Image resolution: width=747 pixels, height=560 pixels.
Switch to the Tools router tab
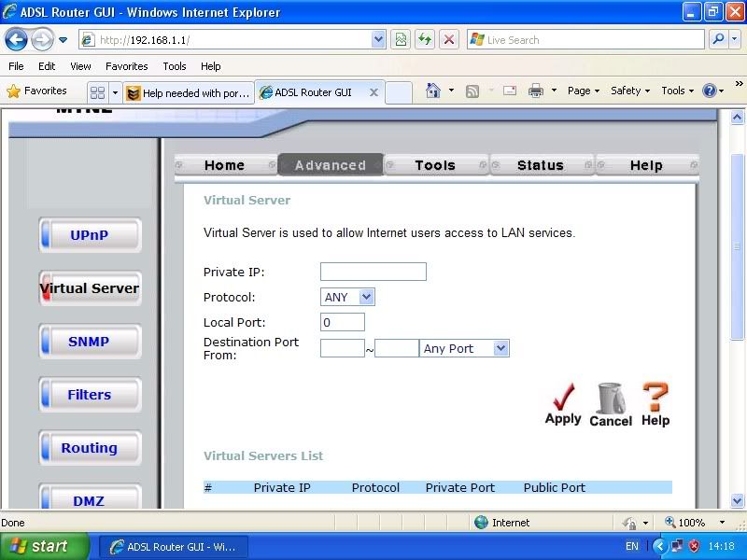(435, 165)
